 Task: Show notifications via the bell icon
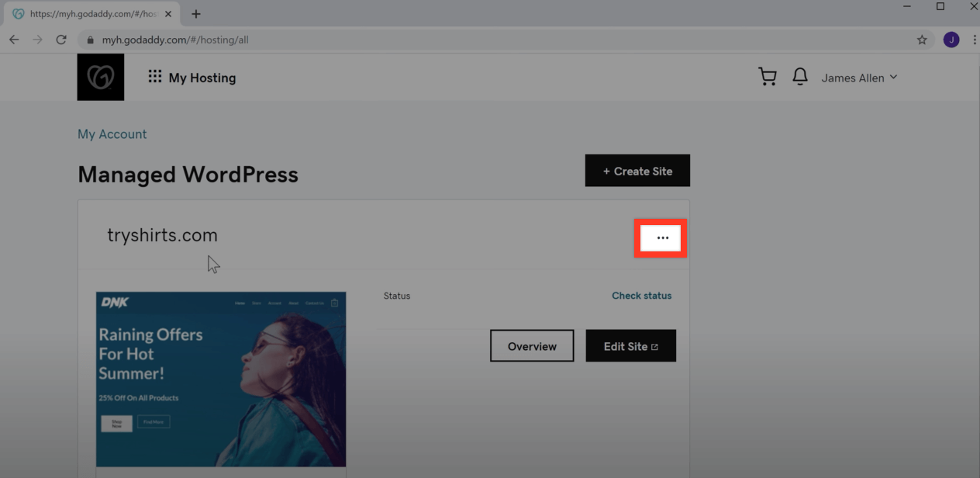pos(799,77)
